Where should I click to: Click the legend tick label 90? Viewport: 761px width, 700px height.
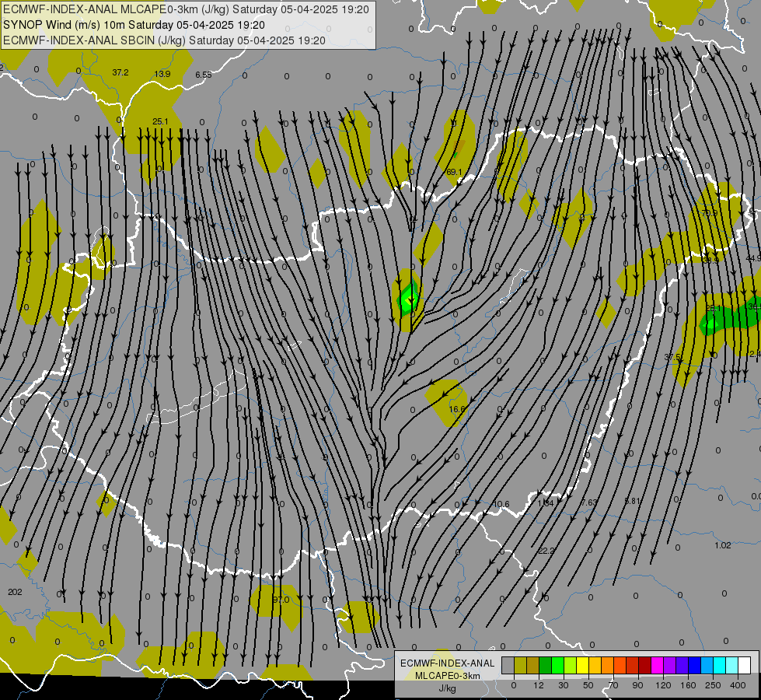point(637,685)
